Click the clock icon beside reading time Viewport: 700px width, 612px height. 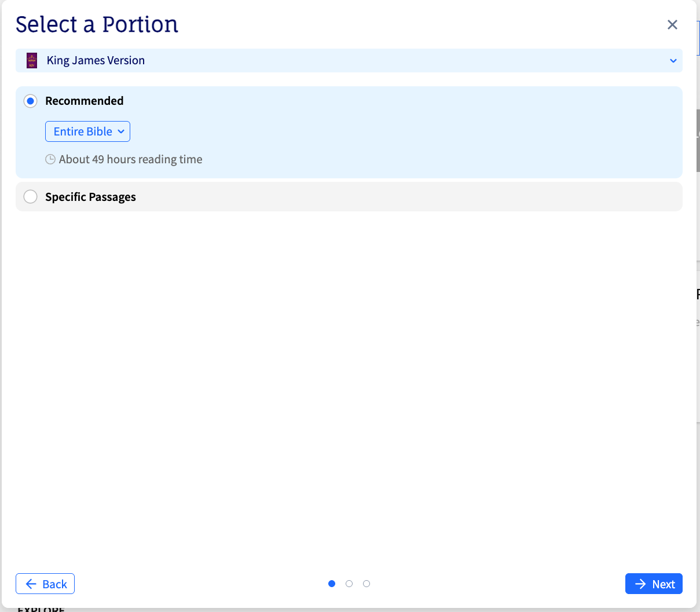click(x=50, y=159)
